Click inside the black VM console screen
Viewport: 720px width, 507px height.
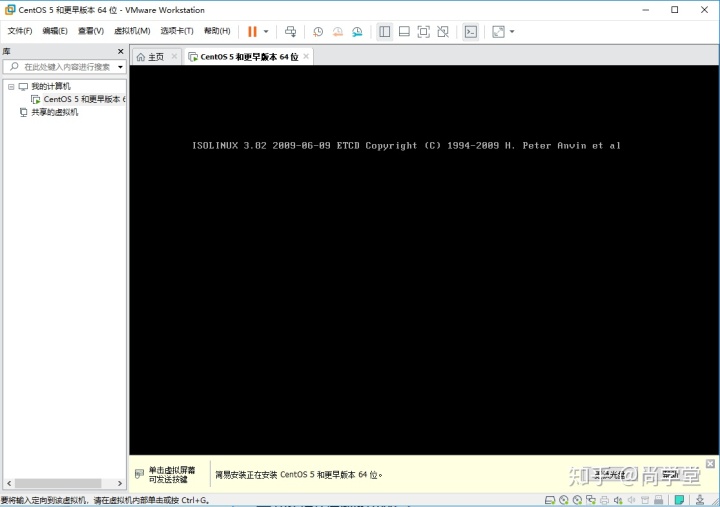[x=424, y=260]
